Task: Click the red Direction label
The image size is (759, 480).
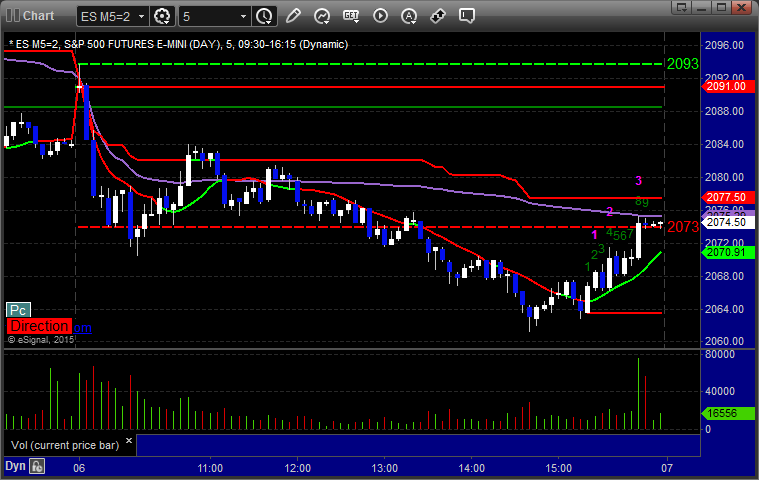Action: pyautogui.click(x=39, y=326)
